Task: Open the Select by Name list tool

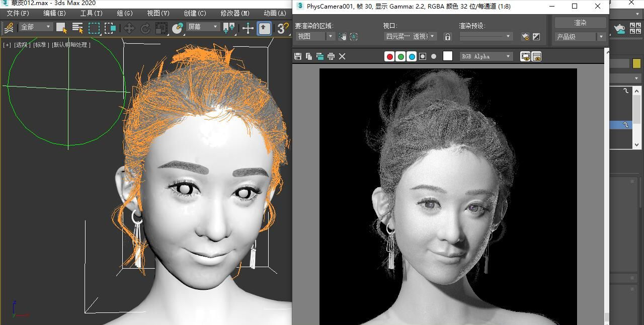Action: pyautogui.click(x=77, y=28)
